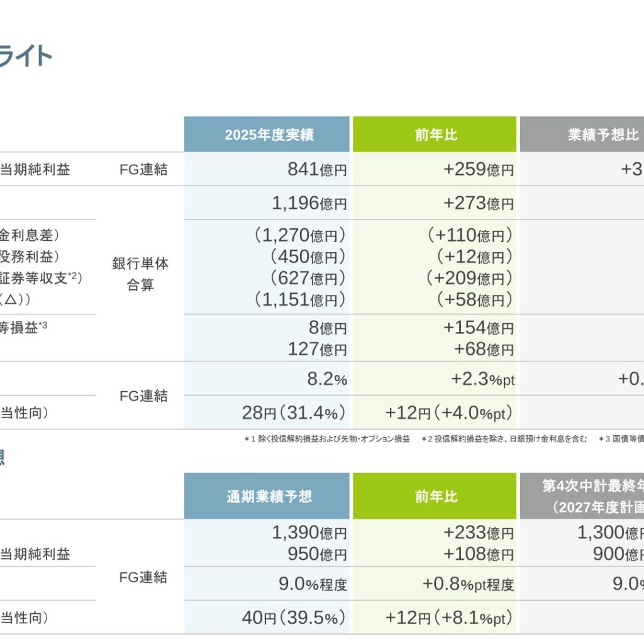Click the 第4次中計最終年 header
The image size is (644, 644).
tap(582, 496)
